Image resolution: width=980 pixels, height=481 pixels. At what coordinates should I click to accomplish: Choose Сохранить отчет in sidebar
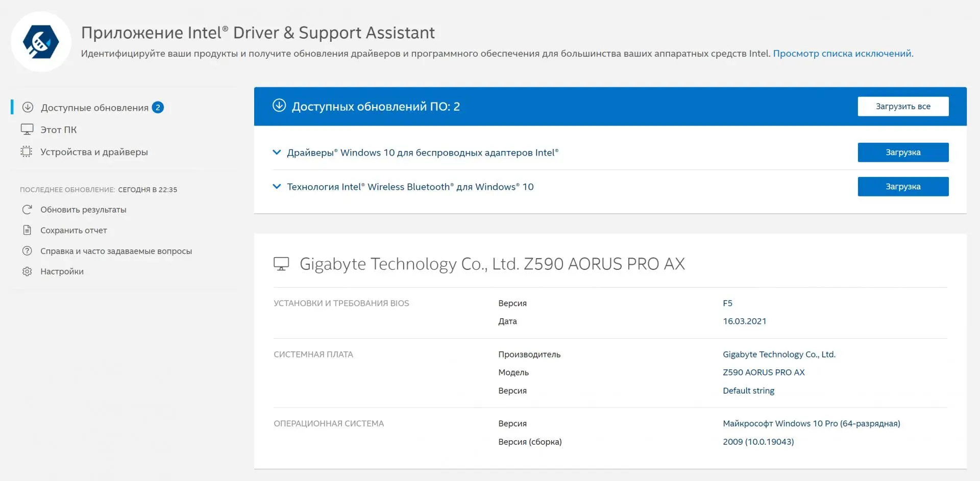click(74, 231)
